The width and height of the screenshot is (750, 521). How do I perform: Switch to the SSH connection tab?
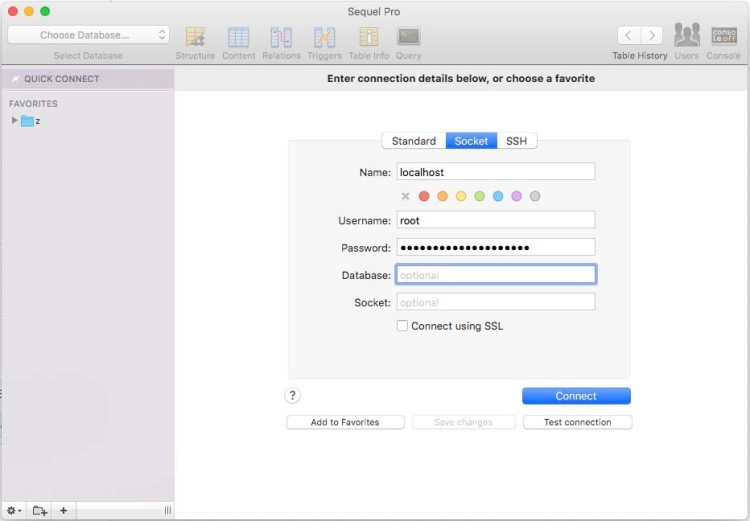[x=517, y=141]
